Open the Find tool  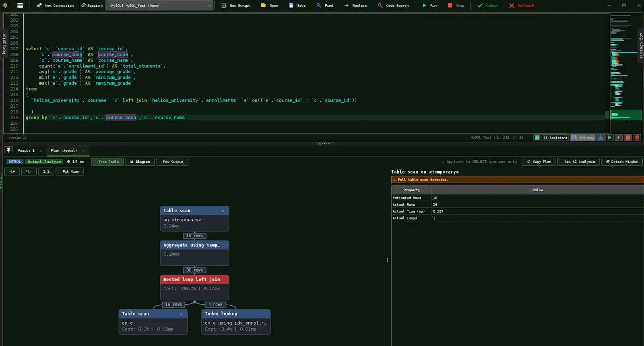coord(325,6)
